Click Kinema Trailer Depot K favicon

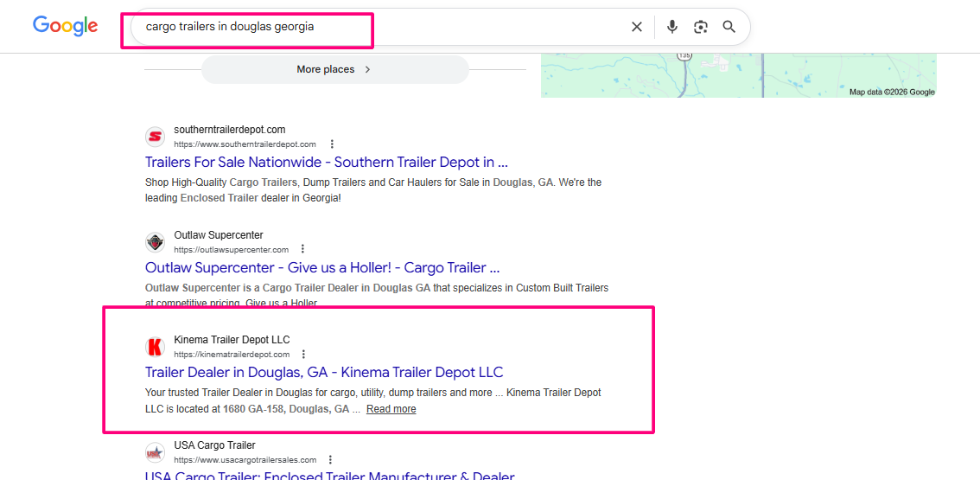click(x=155, y=347)
